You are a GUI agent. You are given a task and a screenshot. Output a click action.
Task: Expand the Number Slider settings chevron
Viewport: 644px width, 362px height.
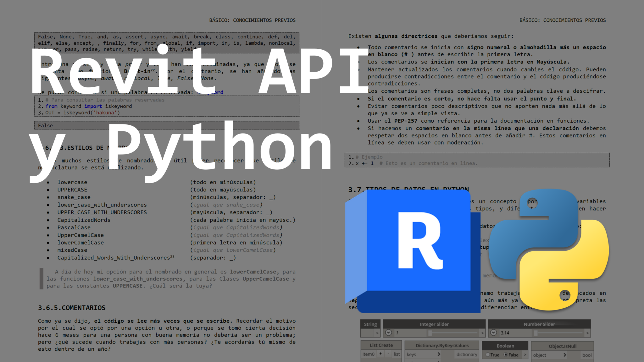click(x=493, y=332)
